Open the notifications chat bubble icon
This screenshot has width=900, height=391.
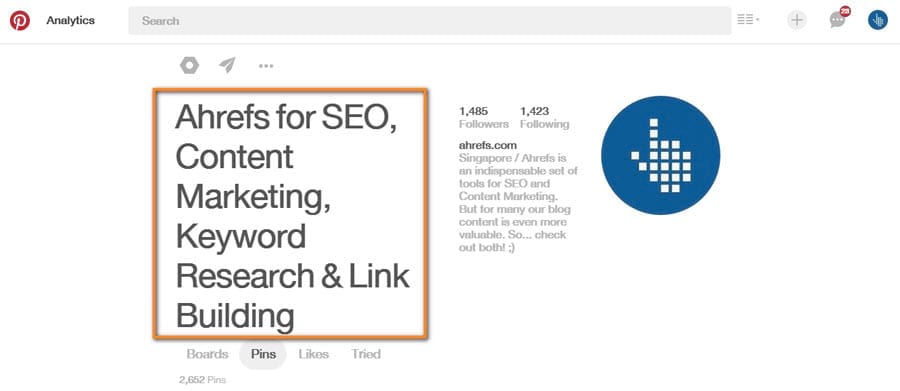(x=837, y=21)
